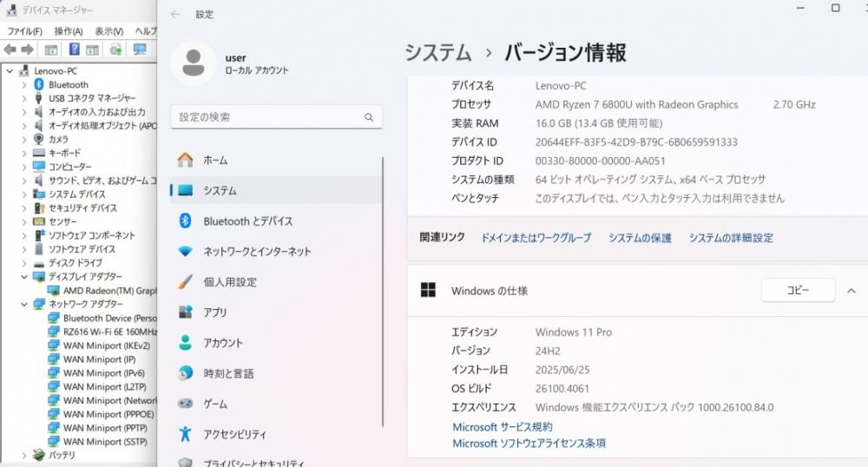Click the アカウント person icon

tap(186, 343)
